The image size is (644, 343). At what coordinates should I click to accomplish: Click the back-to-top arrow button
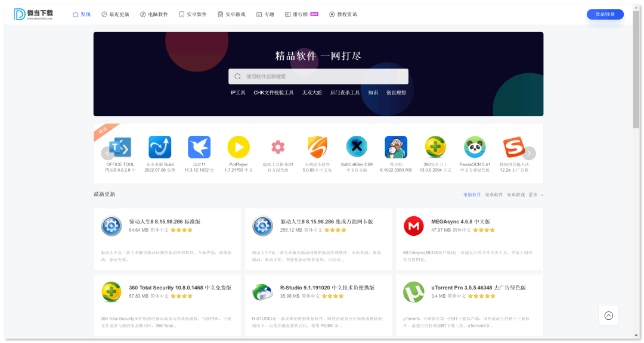[608, 316]
